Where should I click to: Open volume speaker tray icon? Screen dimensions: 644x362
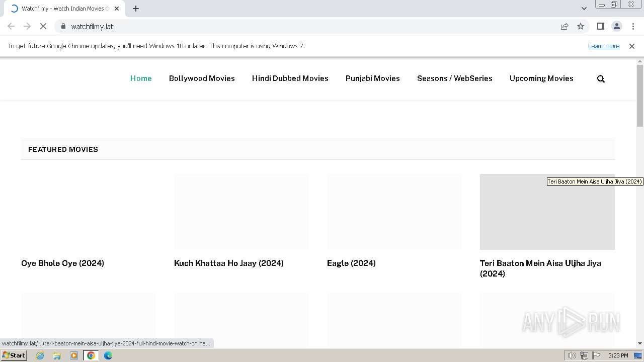[x=572, y=355]
